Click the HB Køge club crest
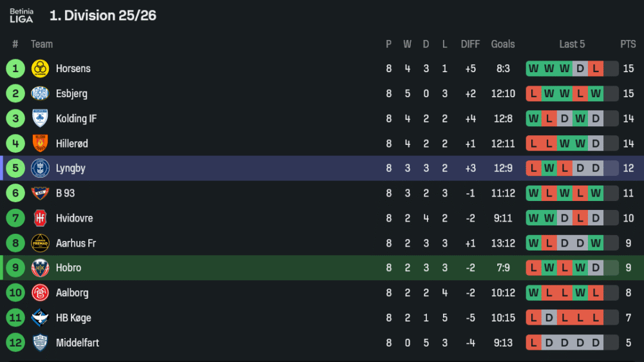Screen dimensions: 644x362 pos(40,318)
